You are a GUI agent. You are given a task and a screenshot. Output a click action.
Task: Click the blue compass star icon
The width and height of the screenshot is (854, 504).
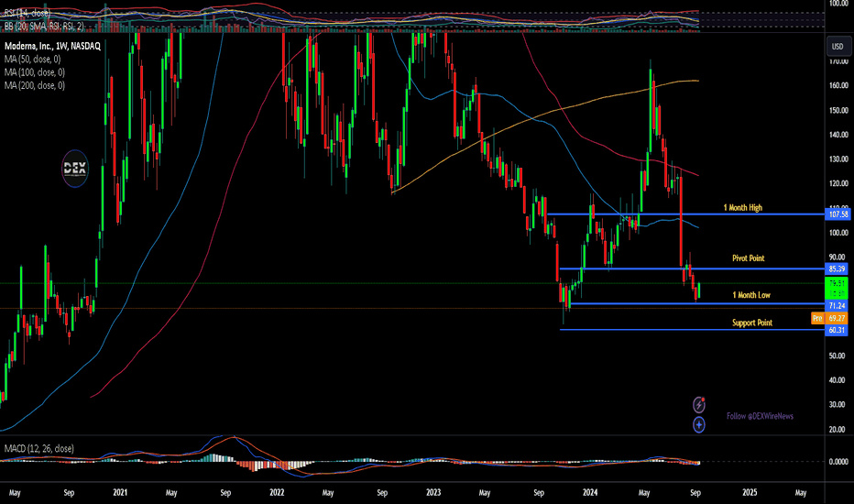699,424
